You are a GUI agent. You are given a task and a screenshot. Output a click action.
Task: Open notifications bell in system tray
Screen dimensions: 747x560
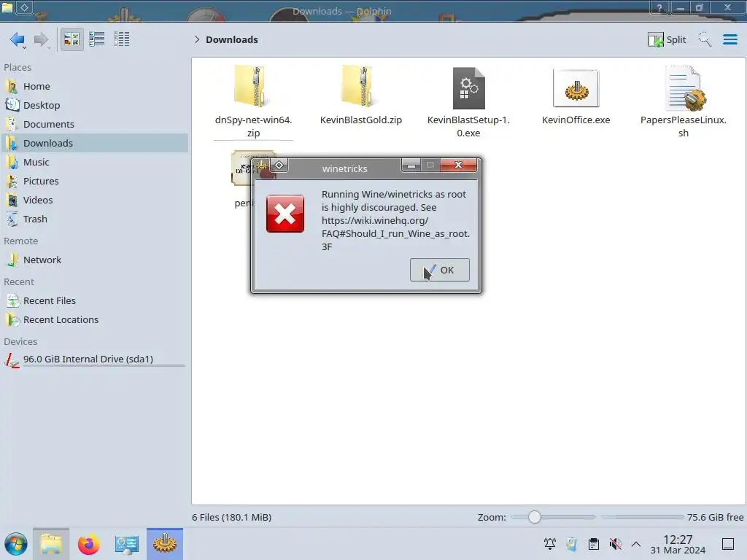[x=550, y=544]
